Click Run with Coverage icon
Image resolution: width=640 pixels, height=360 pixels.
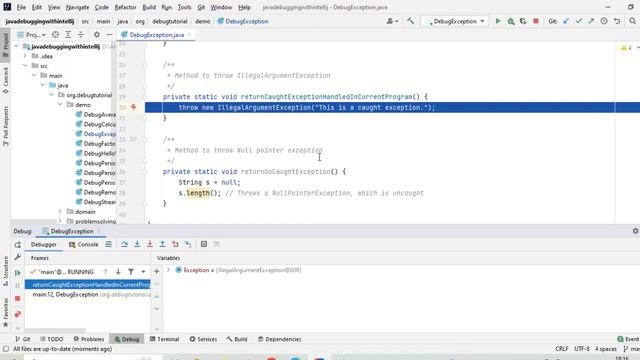coord(523,21)
